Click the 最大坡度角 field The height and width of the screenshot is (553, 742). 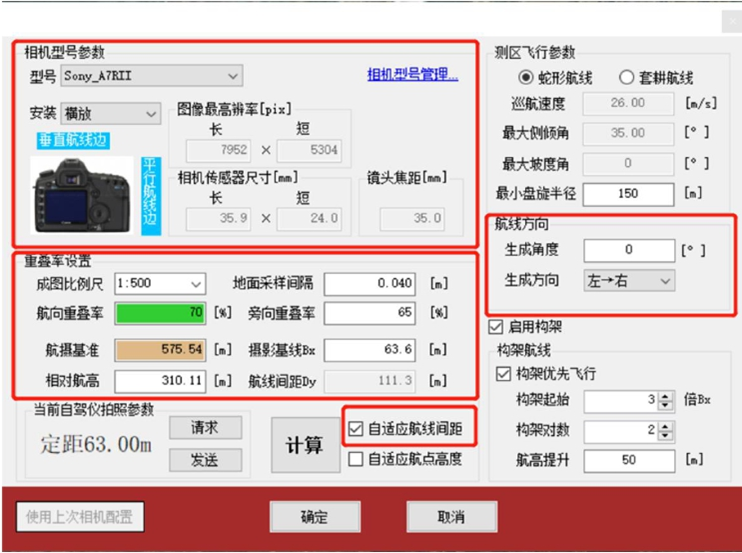[x=628, y=164]
